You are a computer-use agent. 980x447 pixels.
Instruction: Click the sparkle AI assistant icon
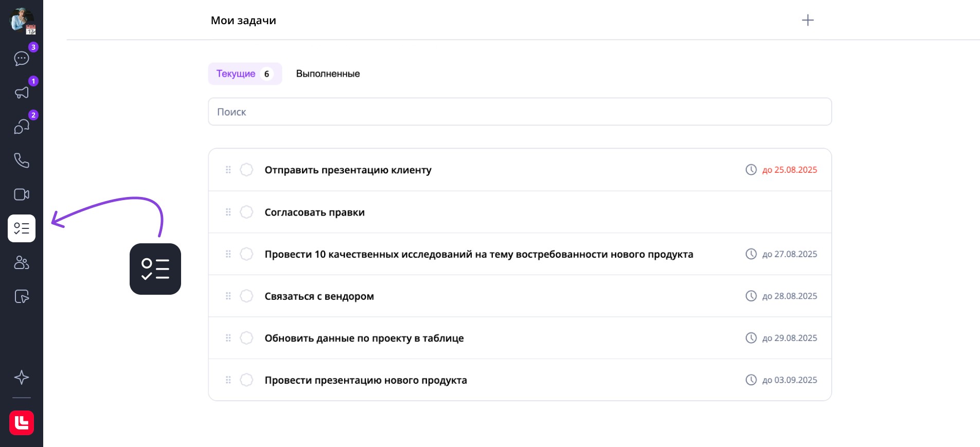(22, 378)
